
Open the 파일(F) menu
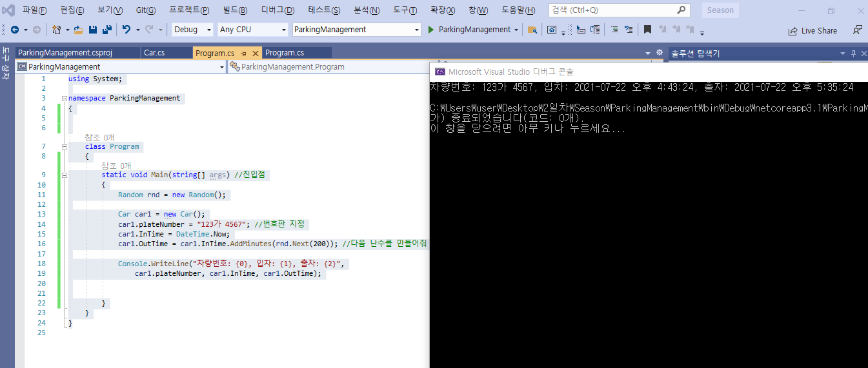34,10
